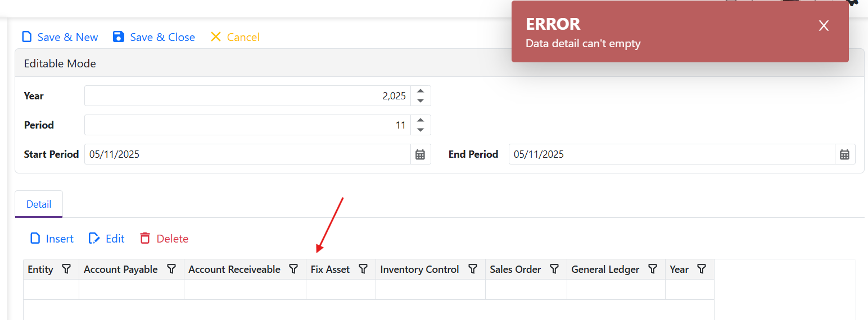Screen dimensions: 868x320
Task: Click Save & Close button
Action: [153, 37]
